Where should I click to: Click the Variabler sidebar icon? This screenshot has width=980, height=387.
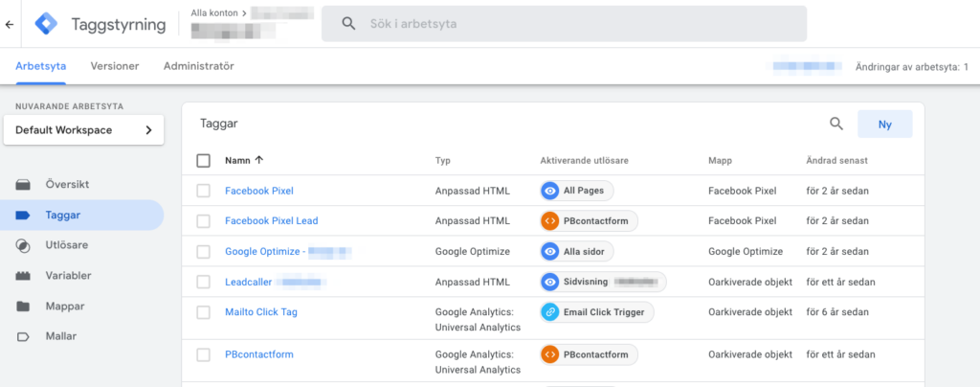pyautogui.click(x=23, y=276)
